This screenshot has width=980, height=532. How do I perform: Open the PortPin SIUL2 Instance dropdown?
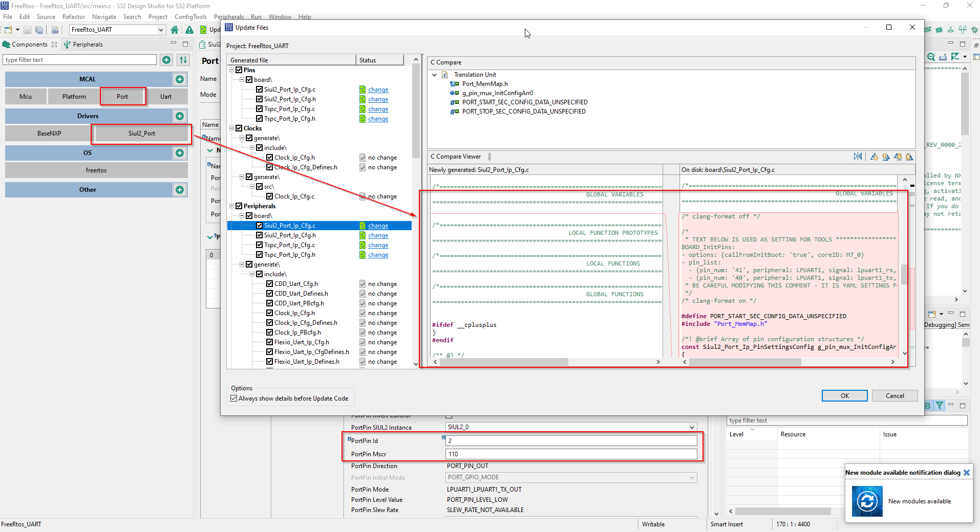[x=692, y=427]
